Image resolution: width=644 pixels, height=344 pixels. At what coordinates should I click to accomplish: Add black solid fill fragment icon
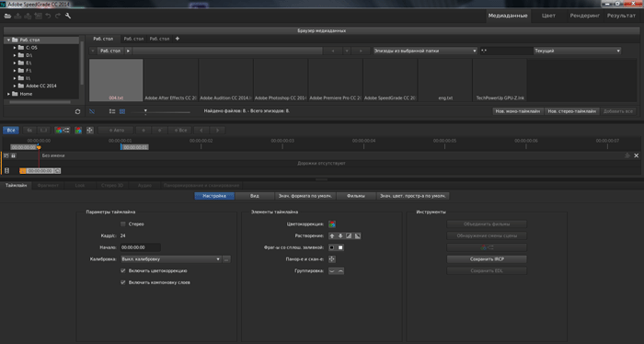click(x=332, y=247)
